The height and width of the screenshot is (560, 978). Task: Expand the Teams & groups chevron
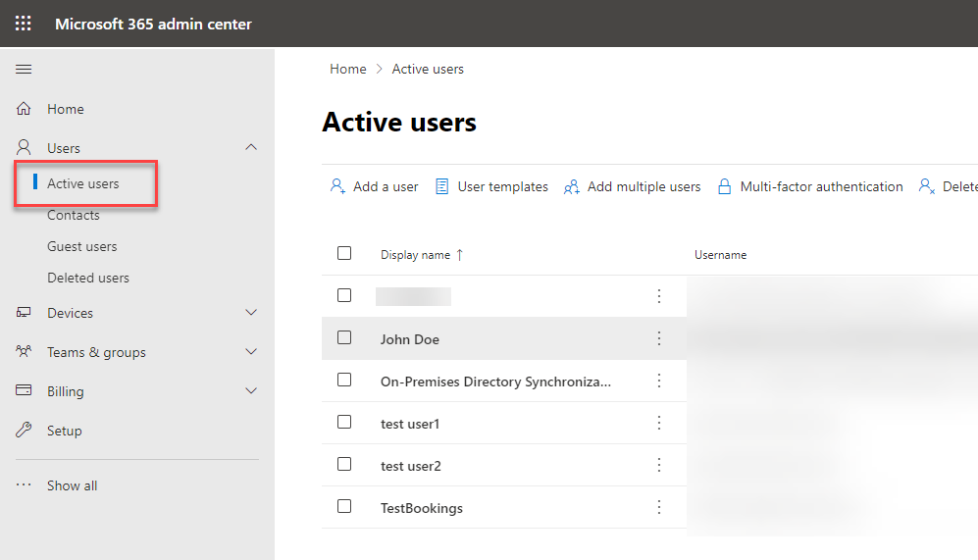251,352
